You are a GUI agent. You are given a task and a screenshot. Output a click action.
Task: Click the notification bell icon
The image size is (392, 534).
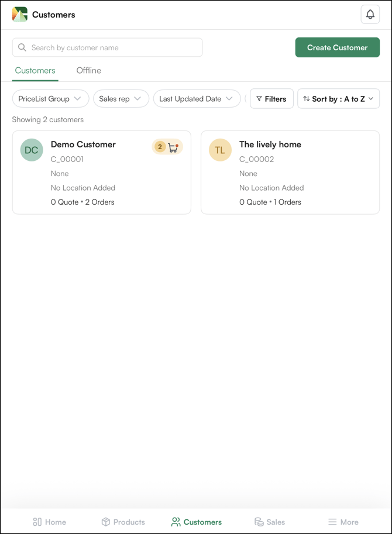coord(370,15)
